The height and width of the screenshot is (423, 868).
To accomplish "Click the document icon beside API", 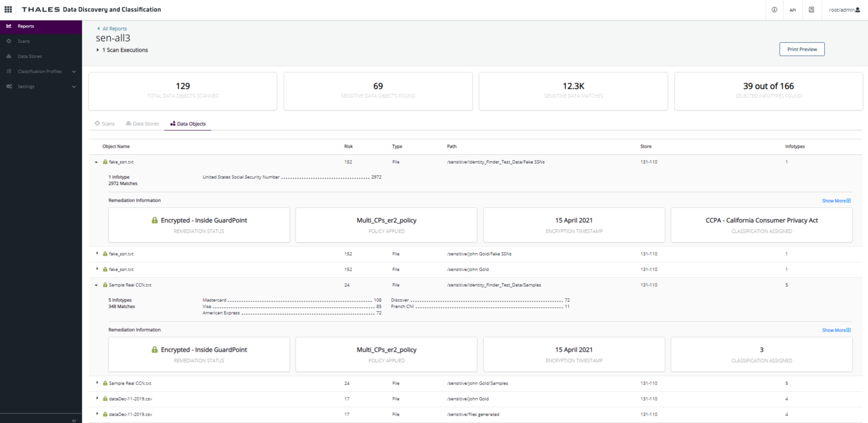I will 811,10.
